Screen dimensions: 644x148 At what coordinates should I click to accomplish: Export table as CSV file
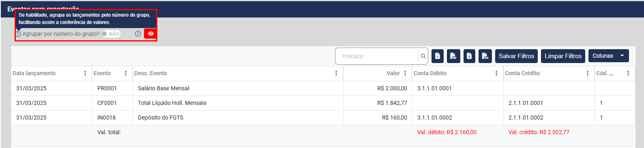pos(485,56)
